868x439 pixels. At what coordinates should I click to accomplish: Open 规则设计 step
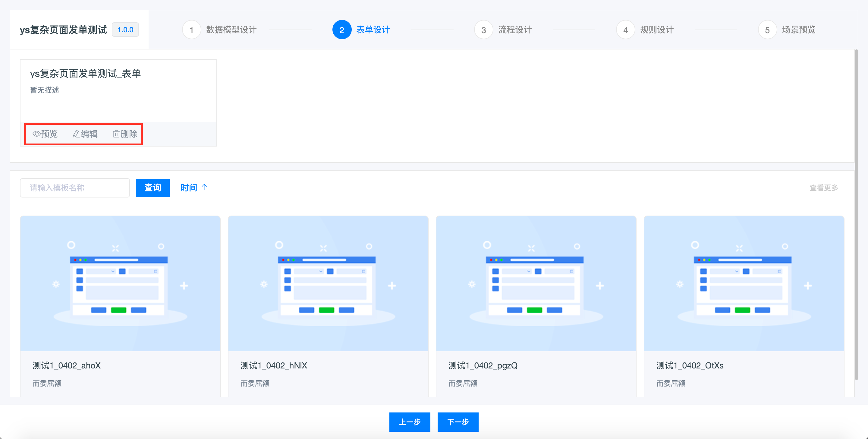657,30
